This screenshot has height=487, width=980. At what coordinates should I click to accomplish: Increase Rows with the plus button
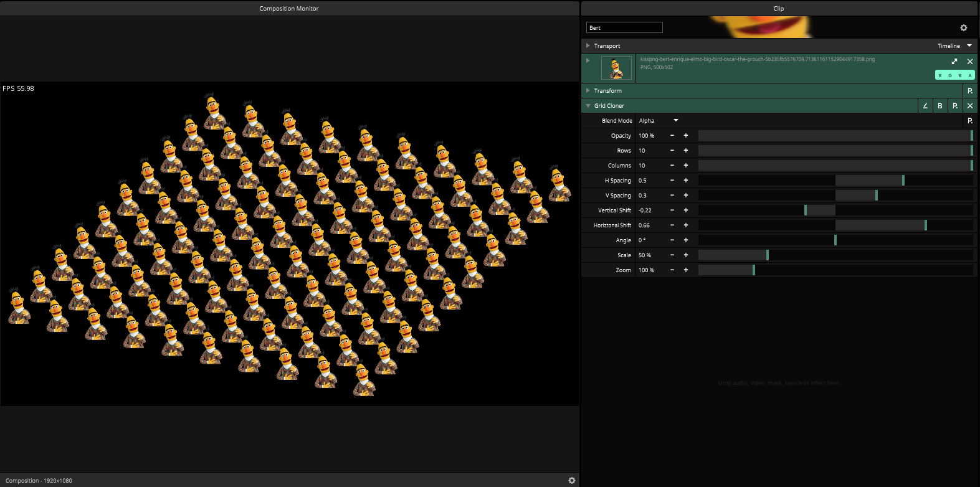[686, 151]
